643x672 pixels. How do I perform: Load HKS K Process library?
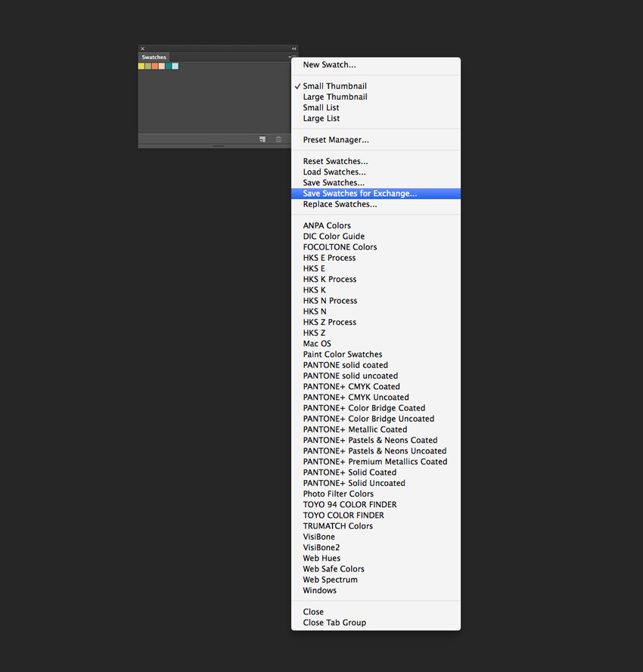[x=376, y=279]
